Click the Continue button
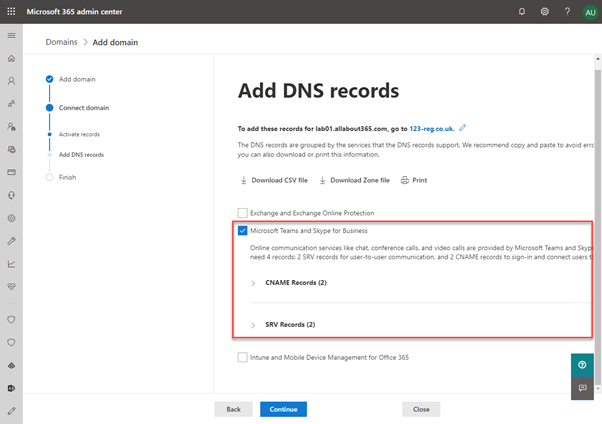This screenshot has width=602, height=424. click(283, 409)
